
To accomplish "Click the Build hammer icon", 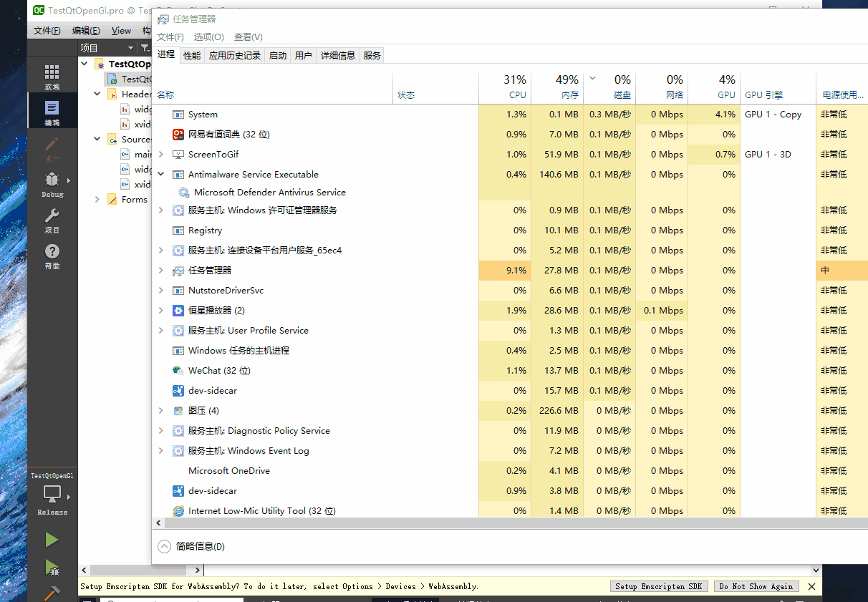I will (52, 593).
